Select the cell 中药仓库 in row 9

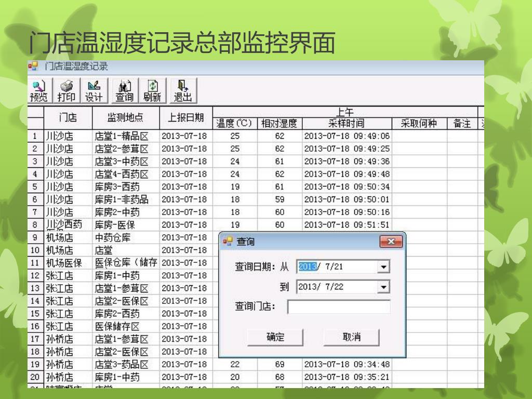126,237
